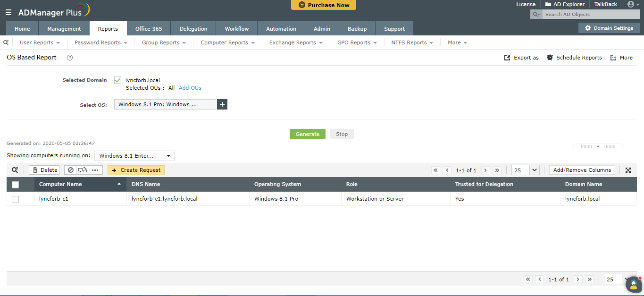644x296 pixels.
Task: Go to the previous page in top pagination
Action: 448,170
